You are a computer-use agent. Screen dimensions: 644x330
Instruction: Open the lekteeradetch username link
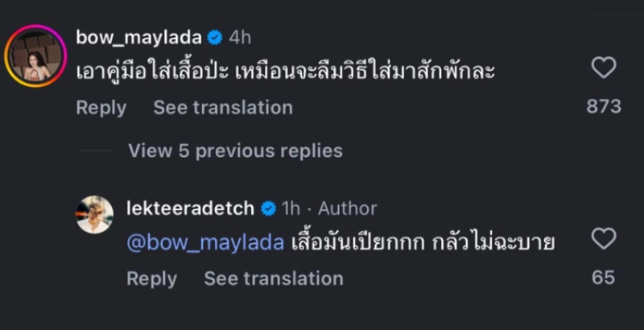190,208
